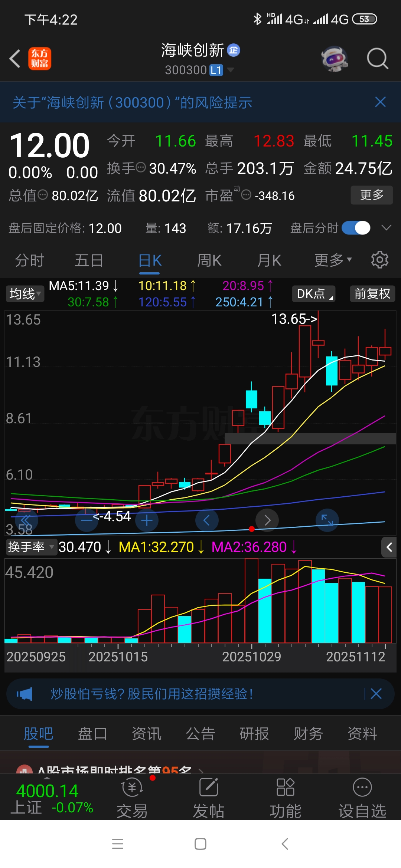
Task: Select the 日K chart tab
Action: pos(150,260)
